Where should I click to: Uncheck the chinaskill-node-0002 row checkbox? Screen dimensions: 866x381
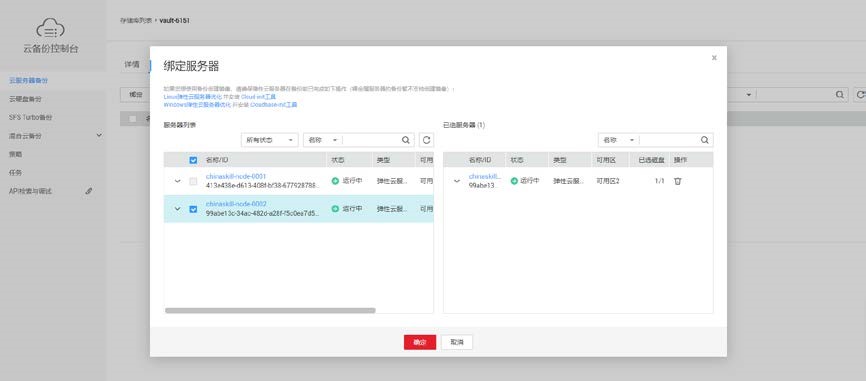pos(193,209)
